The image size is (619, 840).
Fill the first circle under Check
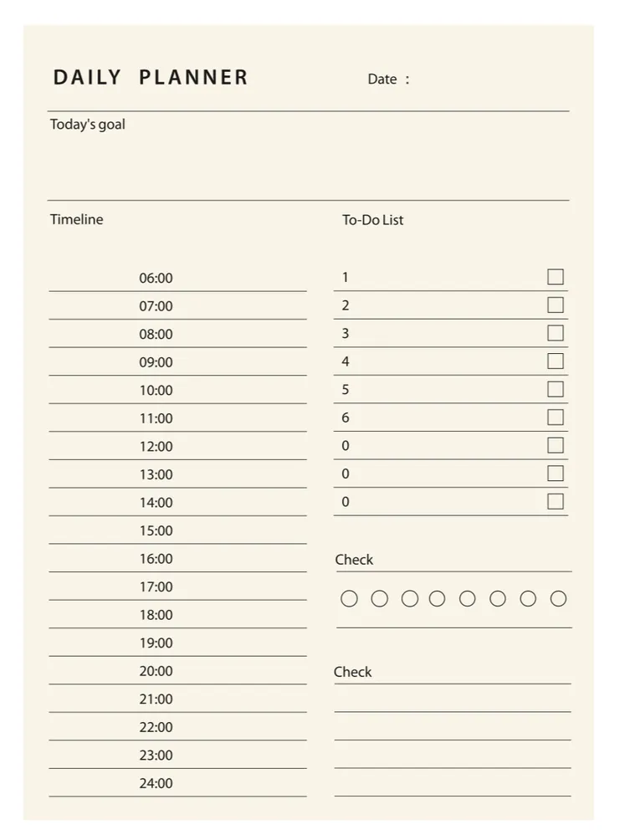coord(350,598)
